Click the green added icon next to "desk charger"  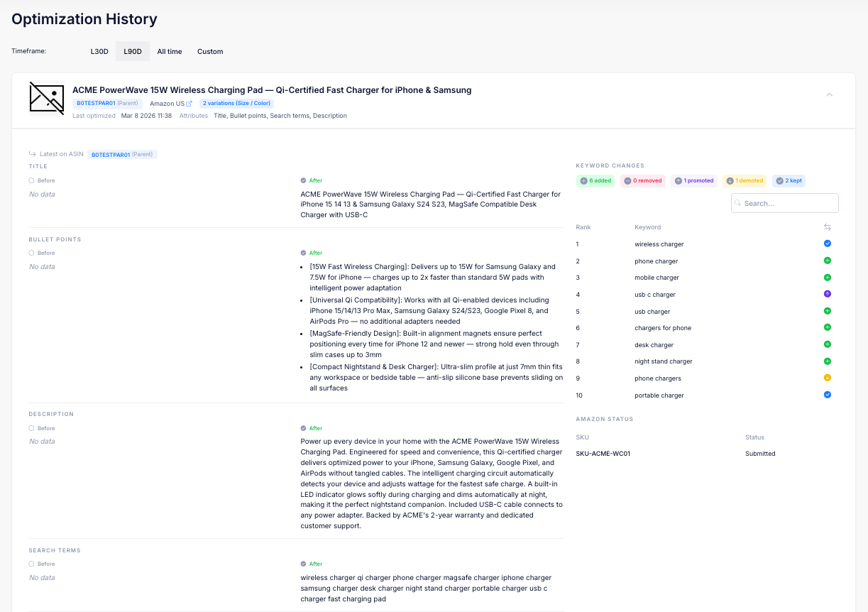point(827,344)
